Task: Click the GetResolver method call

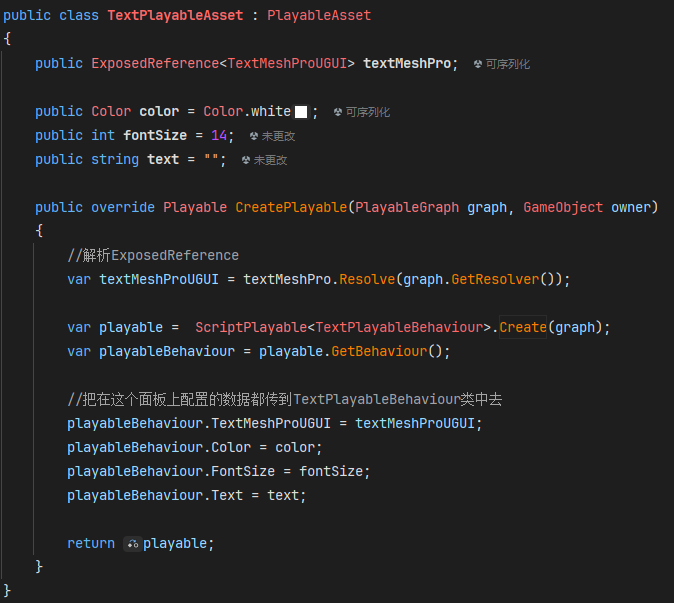Action: coord(495,279)
